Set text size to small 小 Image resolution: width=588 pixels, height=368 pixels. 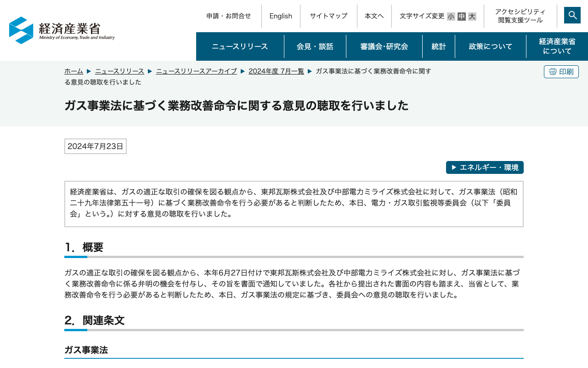click(x=451, y=17)
